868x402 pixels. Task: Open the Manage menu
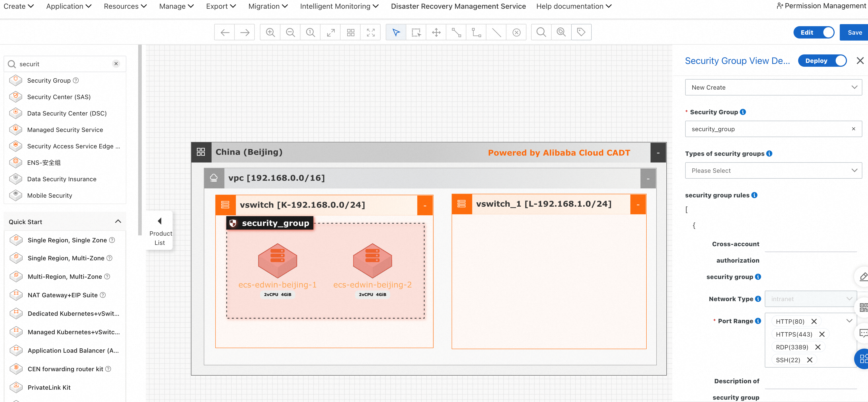[176, 6]
